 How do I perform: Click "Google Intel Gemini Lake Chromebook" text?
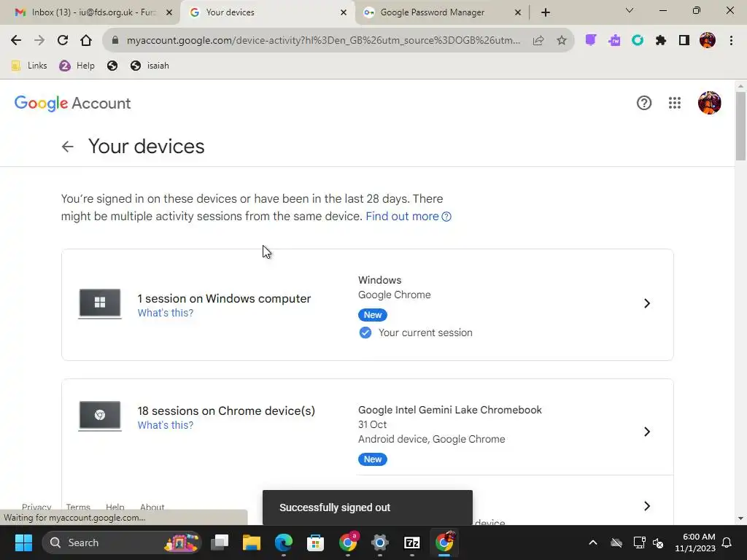tap(449, 410)
